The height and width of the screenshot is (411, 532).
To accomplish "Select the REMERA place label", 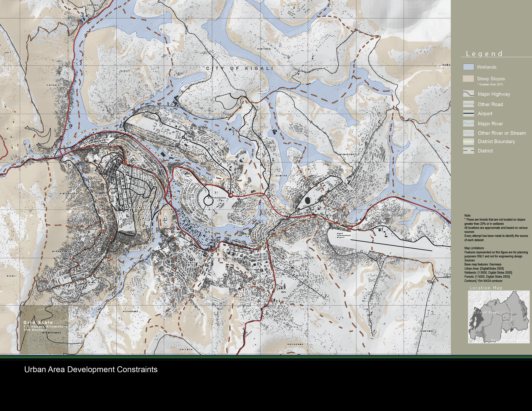I will pos(281,176).
